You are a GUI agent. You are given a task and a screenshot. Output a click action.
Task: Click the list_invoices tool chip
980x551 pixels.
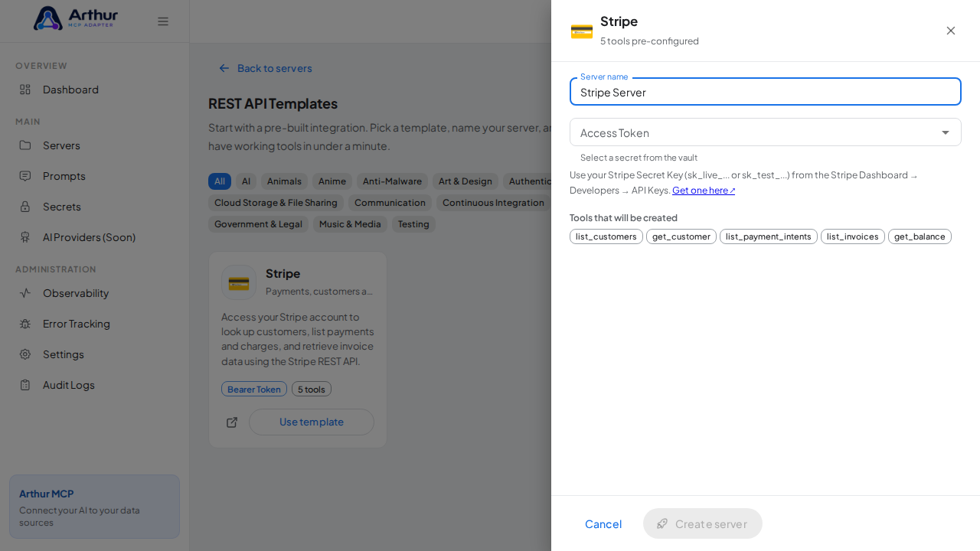click(x=853, y=236)
